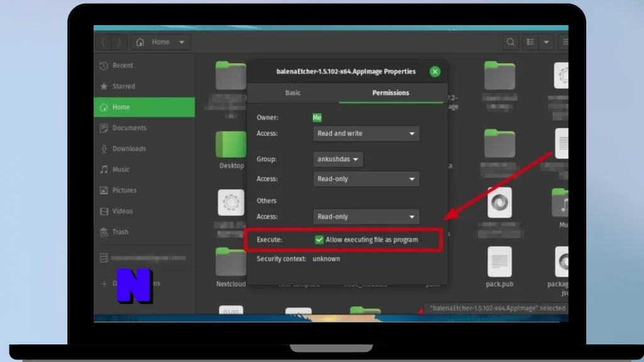Click the home icon in the path bar

pos(140,42)
